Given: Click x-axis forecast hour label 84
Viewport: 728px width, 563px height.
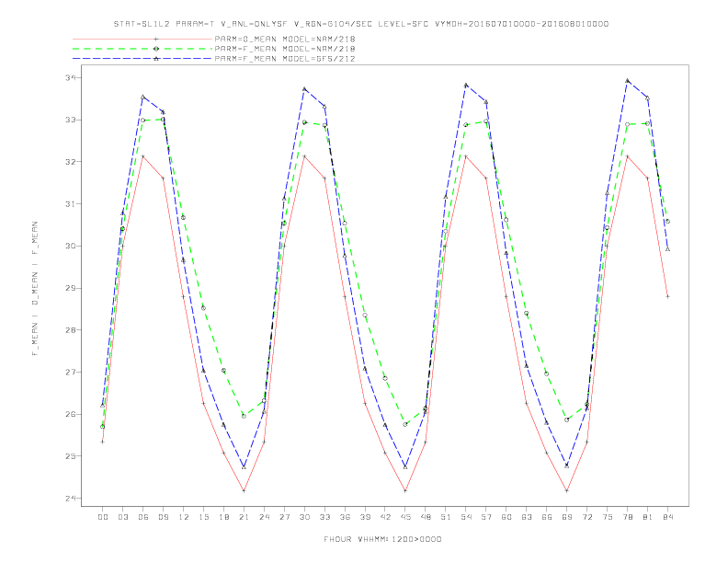Looking at the screenshot, I should tap(667, 517).
